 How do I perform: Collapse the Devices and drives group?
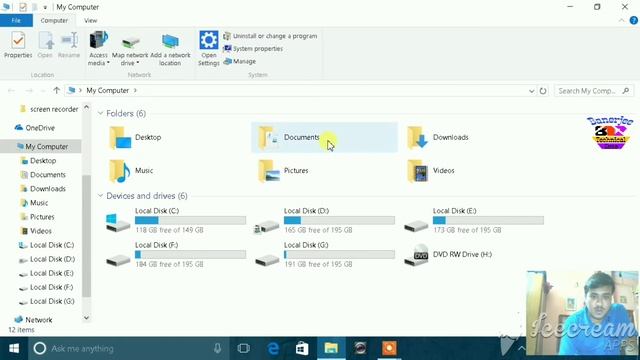coord(100,196)
